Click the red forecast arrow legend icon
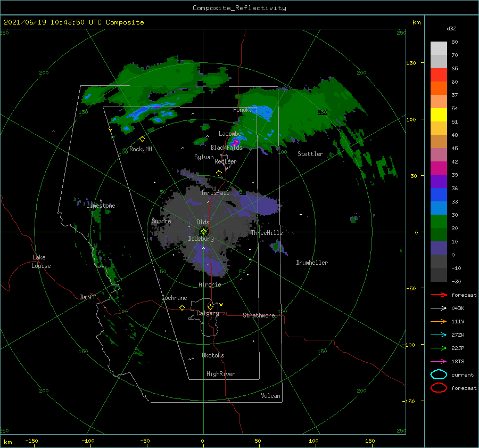 [439, 295]
